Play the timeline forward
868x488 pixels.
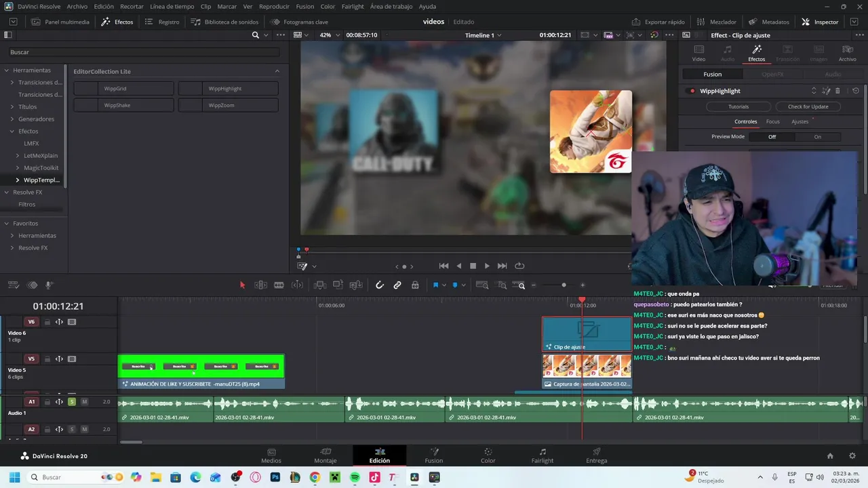point(487,266)
